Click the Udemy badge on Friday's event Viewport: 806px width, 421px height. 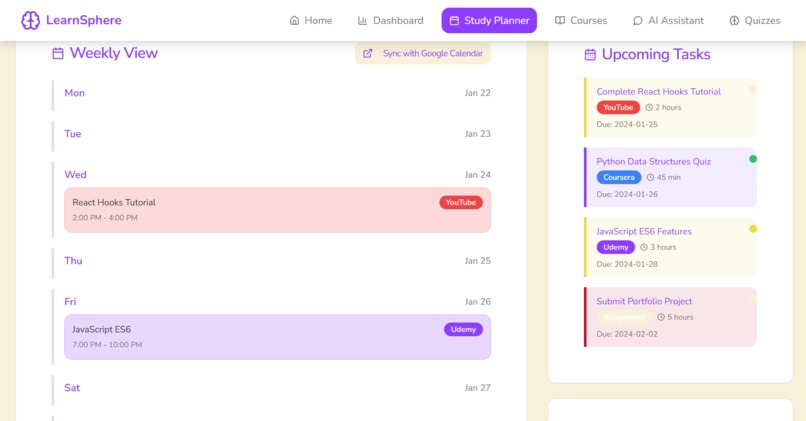click(x=463, y=330)
